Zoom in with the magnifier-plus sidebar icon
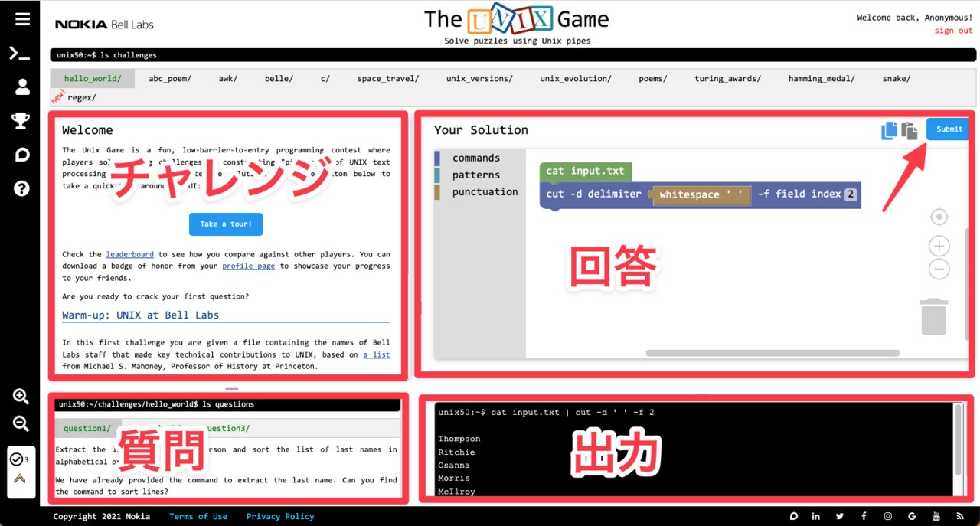This screenshot has height=526, width=980. coord(21,397)
